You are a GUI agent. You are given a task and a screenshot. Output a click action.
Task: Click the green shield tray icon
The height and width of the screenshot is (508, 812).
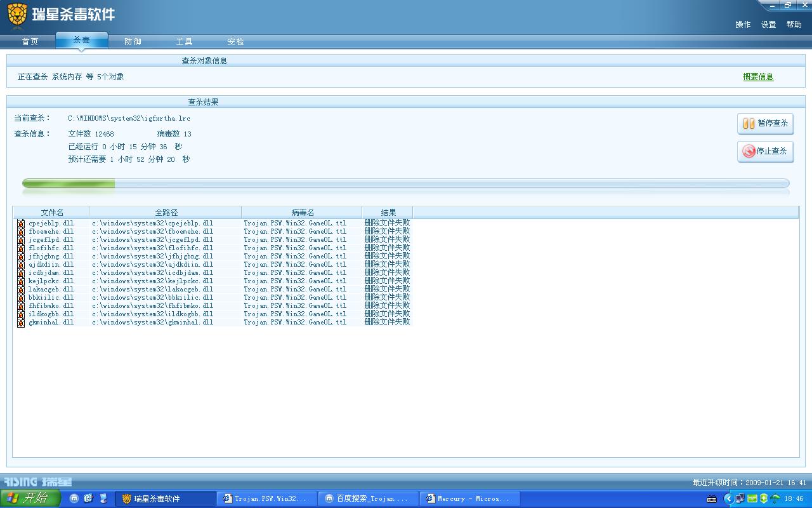(763, 499)
